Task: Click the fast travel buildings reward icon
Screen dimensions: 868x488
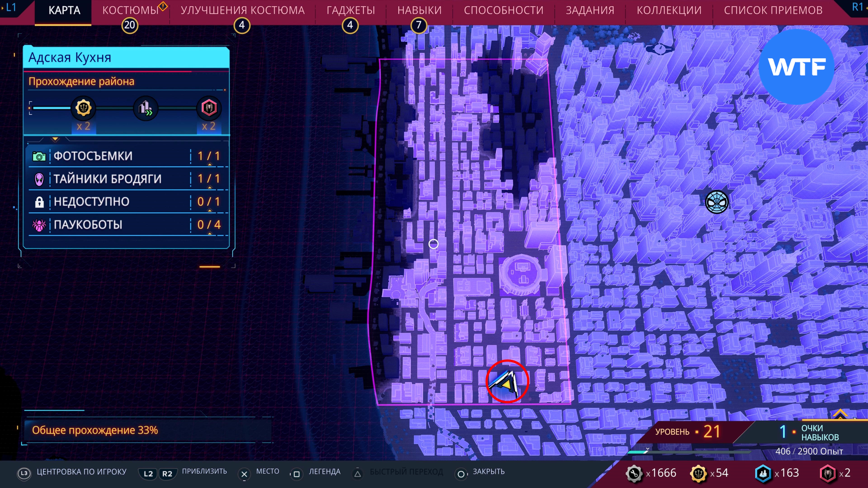Action: [146, 108]
